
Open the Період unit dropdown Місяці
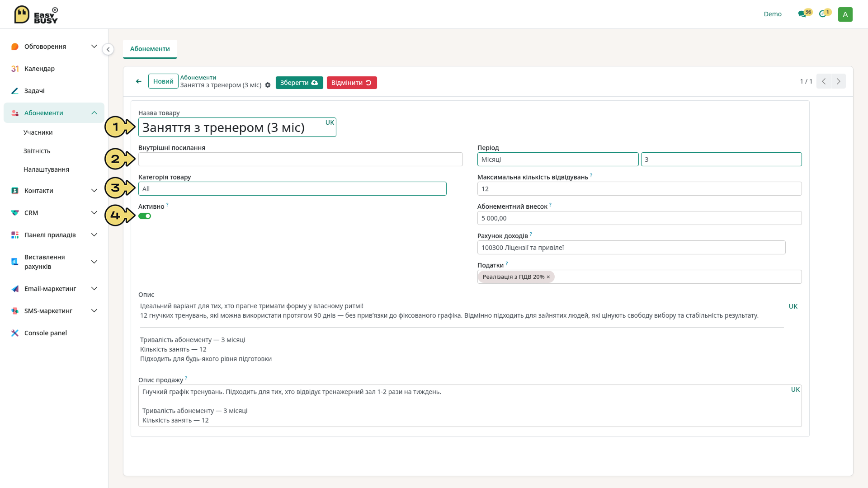558,160
